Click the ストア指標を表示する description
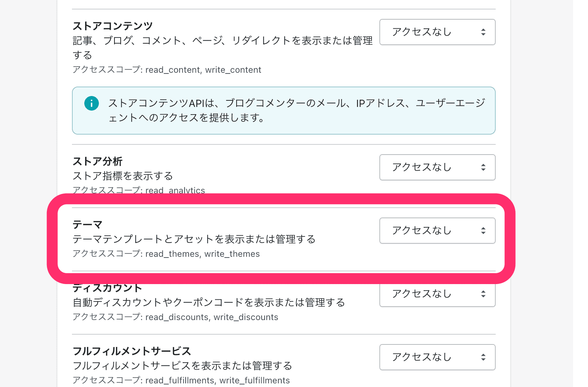The image size is (588, 387). tap(123, 176)
